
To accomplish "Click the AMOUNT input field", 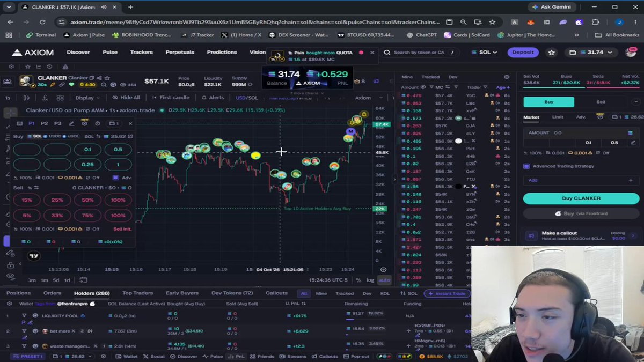I will (x=581, y=133).
